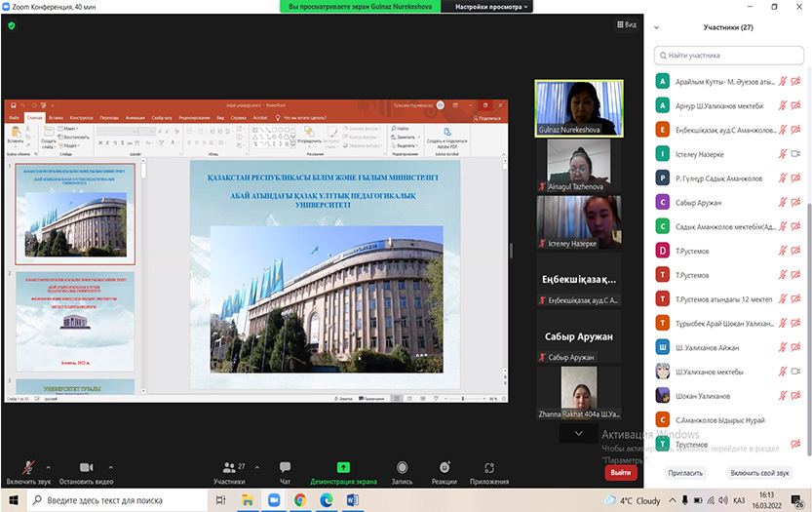Open the Reactions (Реакции) icon

tap(445, 467)
